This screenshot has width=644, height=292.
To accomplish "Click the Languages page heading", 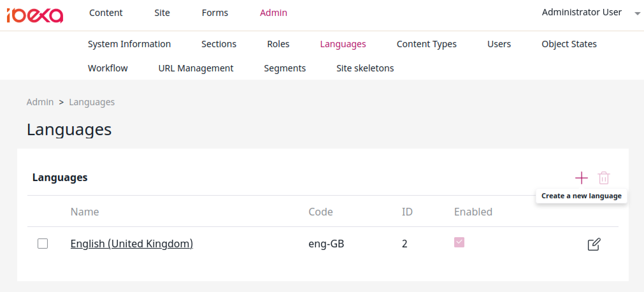I will pos(69,129).
